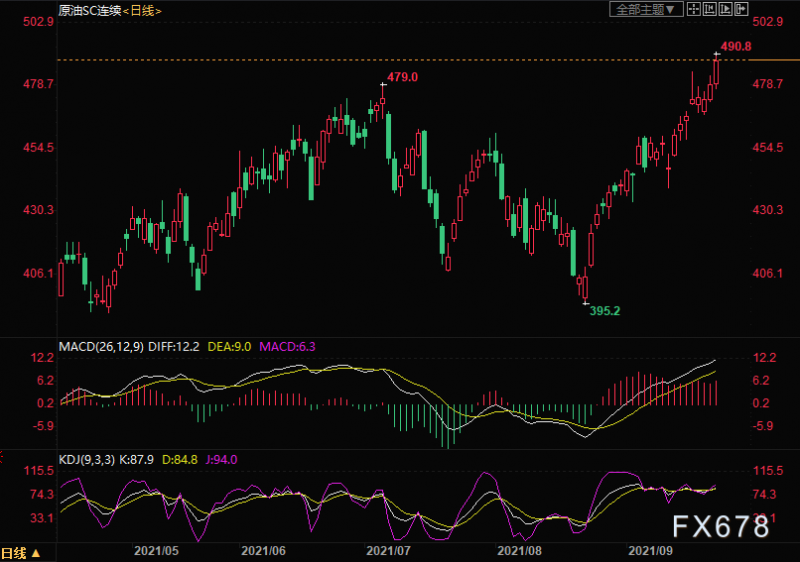Click the 2021/08 date marker
The height and width of the screenshot is (562, 800).
tap(519, 551)
